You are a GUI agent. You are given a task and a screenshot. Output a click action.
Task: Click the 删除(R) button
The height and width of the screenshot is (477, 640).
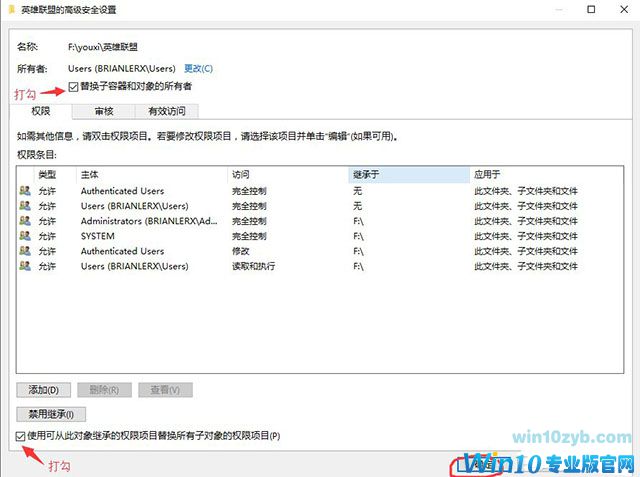click(104, 390)
